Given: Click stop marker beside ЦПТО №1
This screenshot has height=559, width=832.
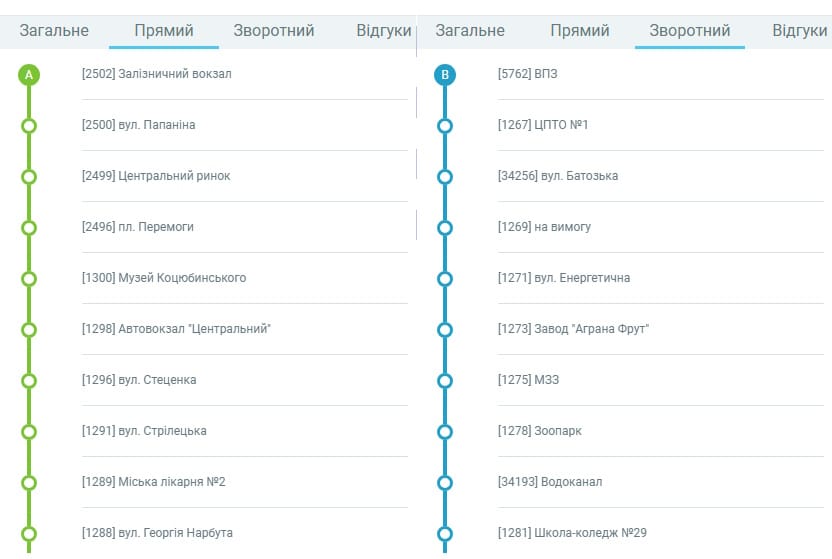Looking at the screenshot, I should click(x=445, y=125).
